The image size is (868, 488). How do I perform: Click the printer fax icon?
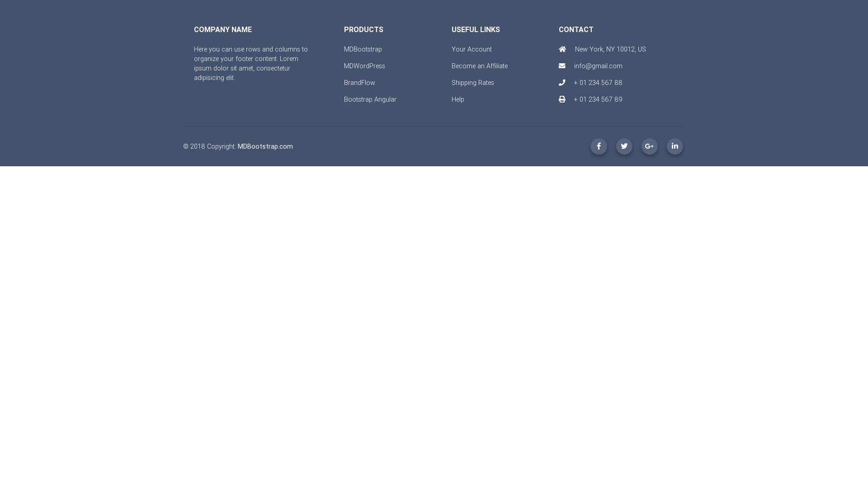(562, 99)
